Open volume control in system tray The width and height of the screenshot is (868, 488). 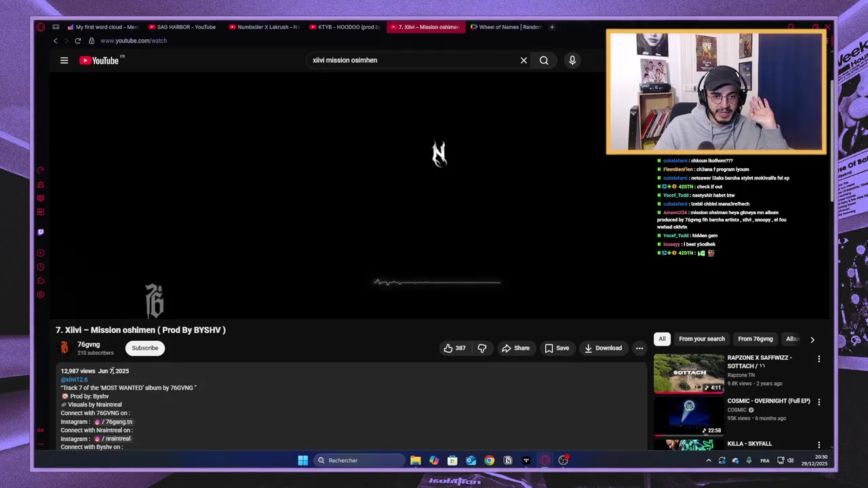coord(790,460)
